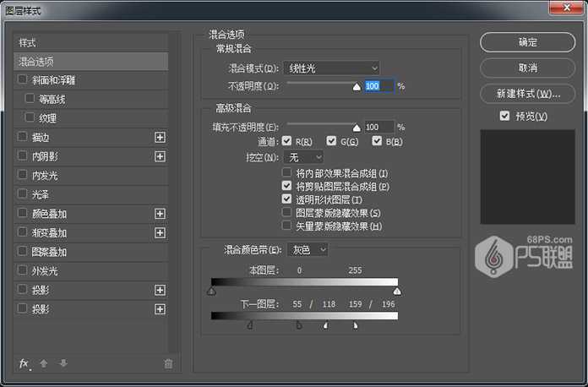Click the plus icon next to 描边
This screenshot has width=588, height=387.
[x=160, y=137]
